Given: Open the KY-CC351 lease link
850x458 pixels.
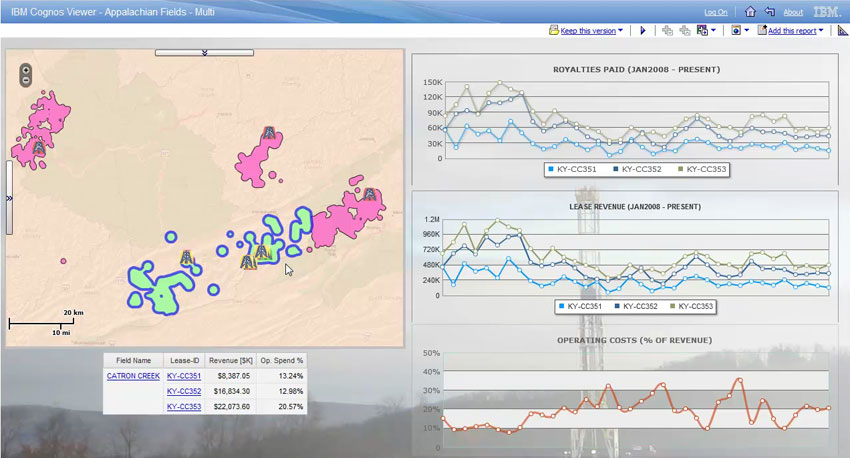Looking at the screenshot, I should [184, 376].
